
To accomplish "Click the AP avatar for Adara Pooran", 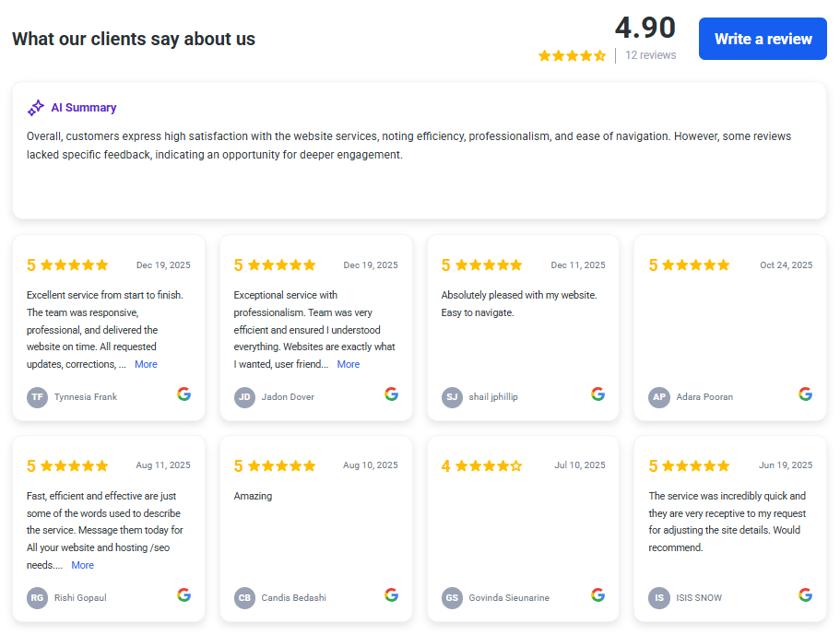I will pyautogui.click(x=659, y=397).
